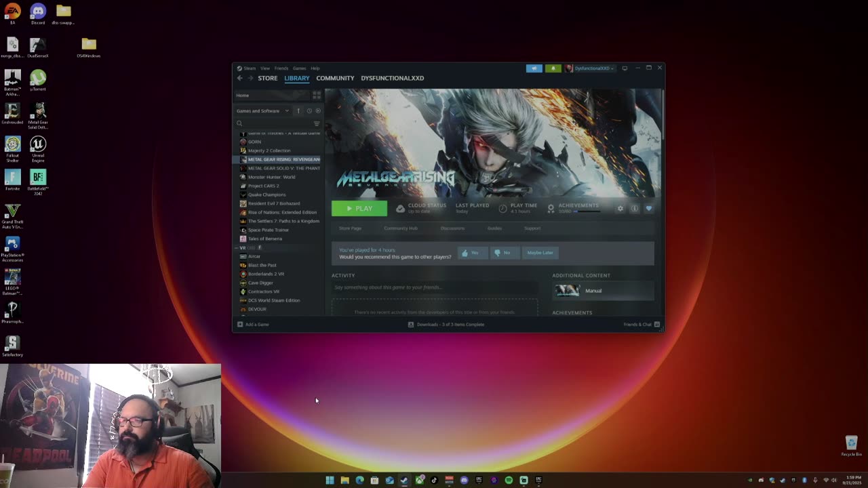Open the View menu

[x=265, y=68]
